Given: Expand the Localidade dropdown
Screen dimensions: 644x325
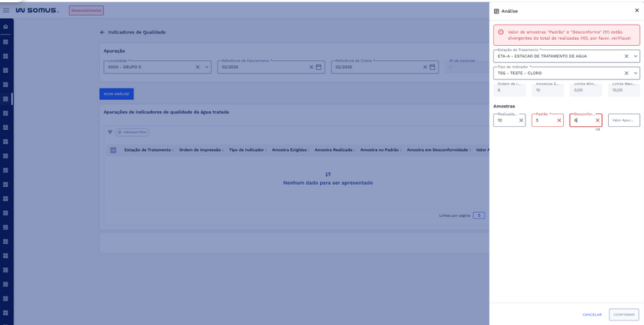Looking at the screenshot, I should [x=207, y=67].
